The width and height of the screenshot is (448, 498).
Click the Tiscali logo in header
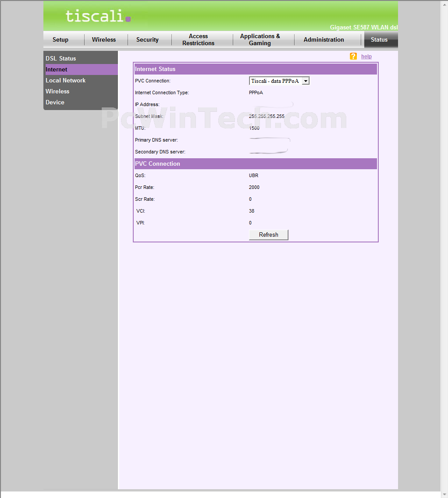click(98, 16)
